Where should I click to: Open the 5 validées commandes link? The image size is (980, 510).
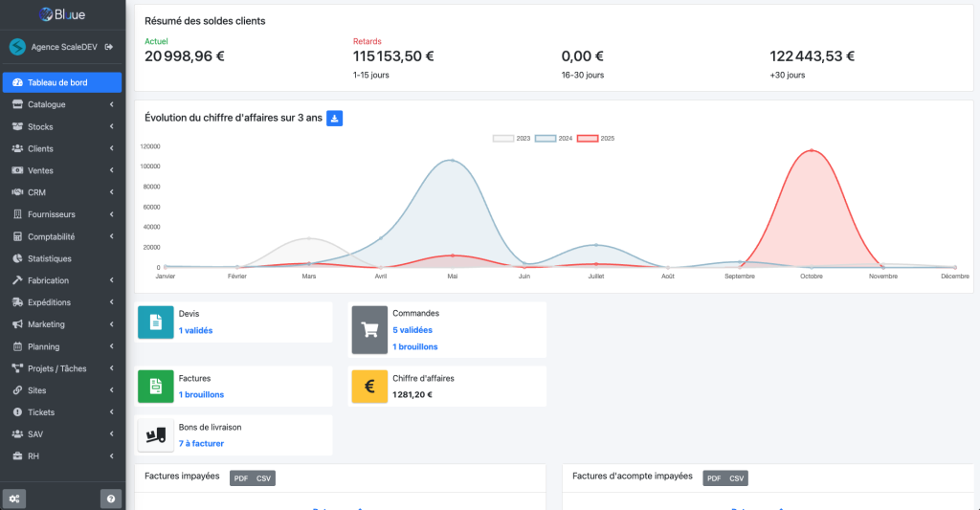pos(412,330)
